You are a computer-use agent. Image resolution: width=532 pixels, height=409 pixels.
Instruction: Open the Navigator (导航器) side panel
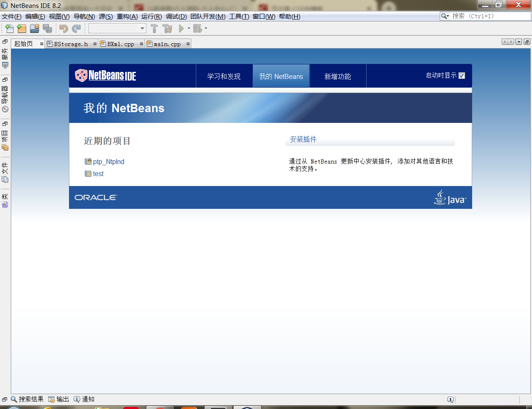[5, 99]
